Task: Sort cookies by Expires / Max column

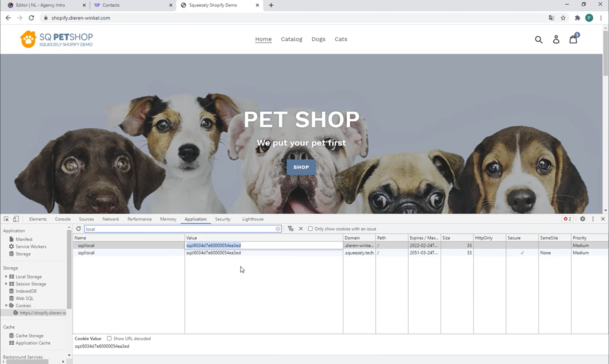Action: (424, 238)
